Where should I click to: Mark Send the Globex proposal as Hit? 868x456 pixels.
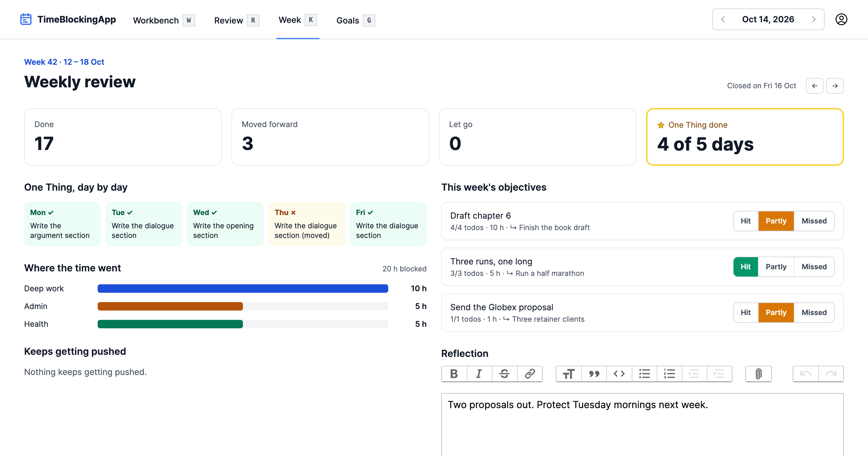click(x=745, y=313)
